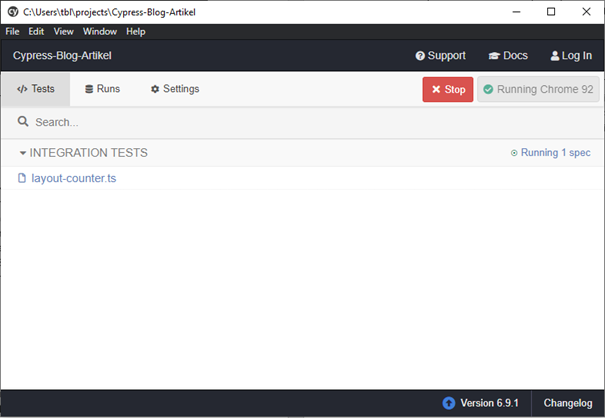Image resolution: width=605 pixels, height=418 pixels.
Task: Click the code brackets icon on Tests tab
Action: tap(22, 89)
